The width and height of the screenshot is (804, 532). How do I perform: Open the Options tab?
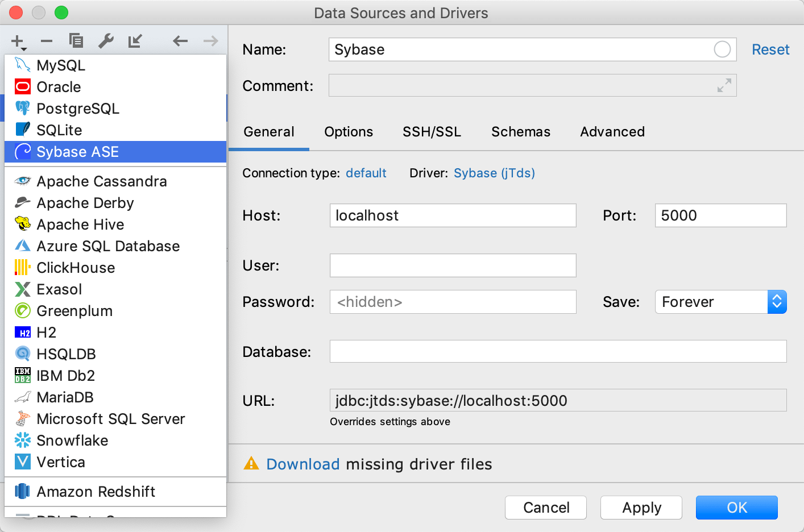pos(349,132)
